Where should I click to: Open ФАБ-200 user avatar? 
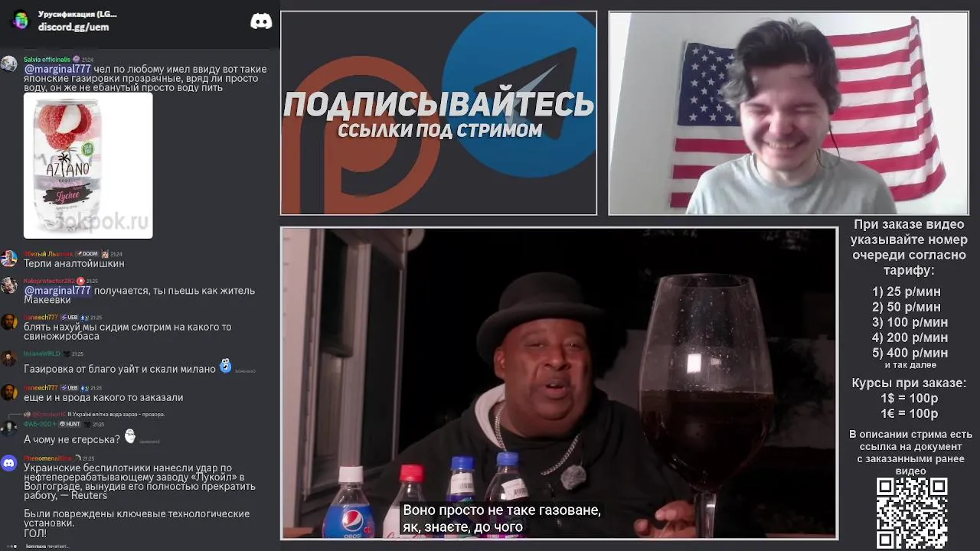click(9, 428)
